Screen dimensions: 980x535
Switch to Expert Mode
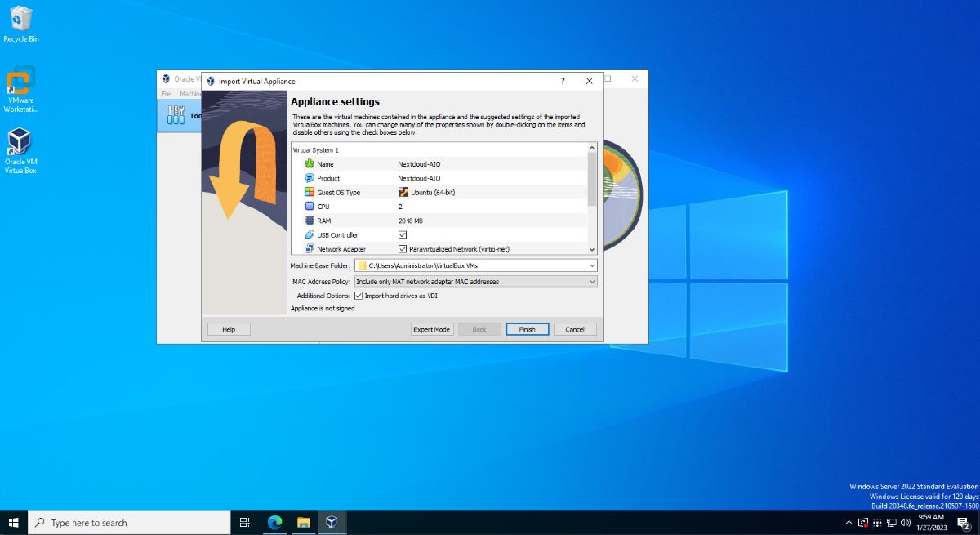click(x=432, y=329)
